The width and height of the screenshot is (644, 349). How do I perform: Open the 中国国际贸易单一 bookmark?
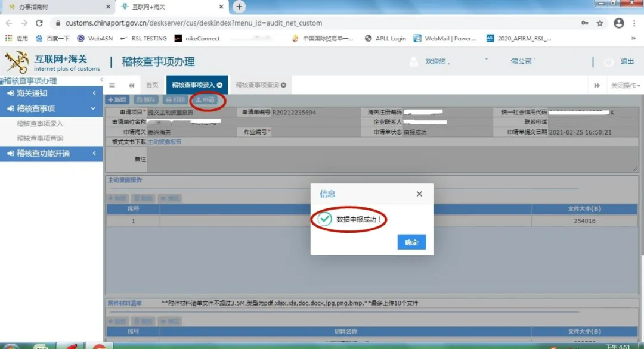[323, 38]
